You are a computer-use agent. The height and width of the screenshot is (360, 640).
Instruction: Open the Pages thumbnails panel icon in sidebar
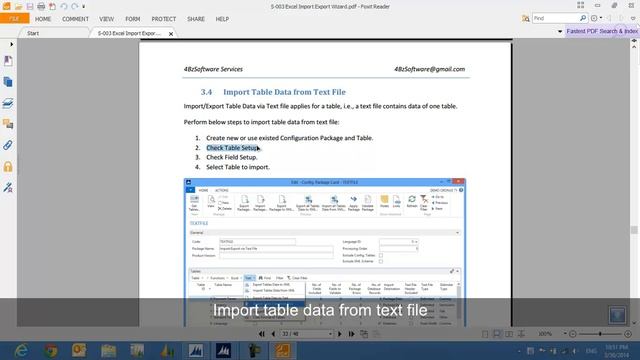(8, 82)
